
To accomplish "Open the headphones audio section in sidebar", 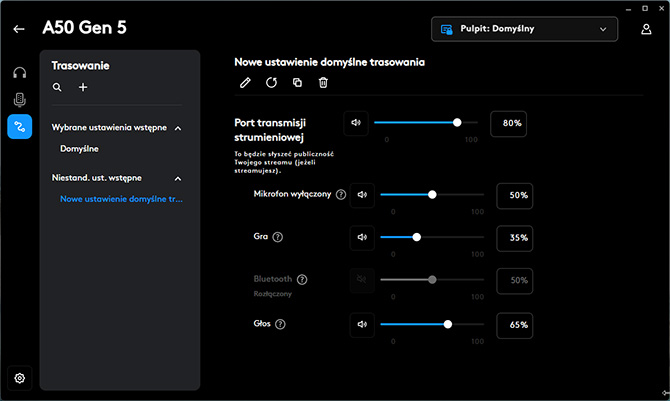I will (20, 73).
